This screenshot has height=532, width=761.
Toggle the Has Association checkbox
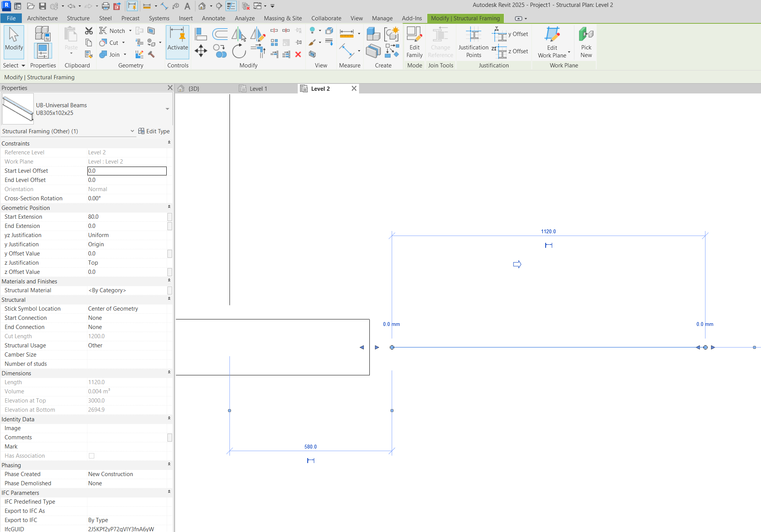(92, 456)
